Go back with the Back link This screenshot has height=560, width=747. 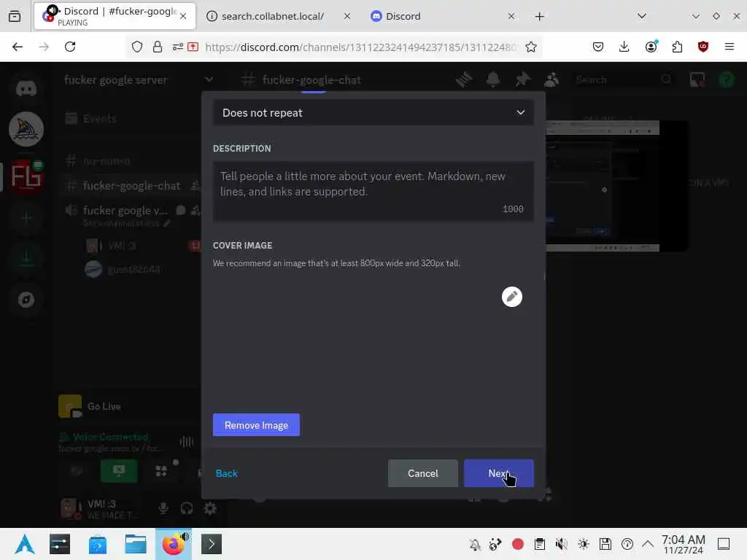pyautogui.click(x=227, y=473)
